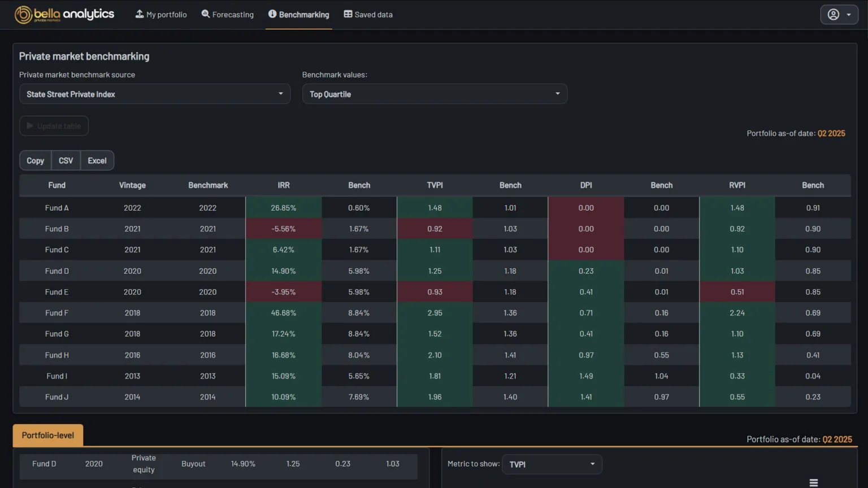Viewport: 868px width, 488px height.
Task: Click Fund A's TVPI value 1.48
Action: [435, 208]
